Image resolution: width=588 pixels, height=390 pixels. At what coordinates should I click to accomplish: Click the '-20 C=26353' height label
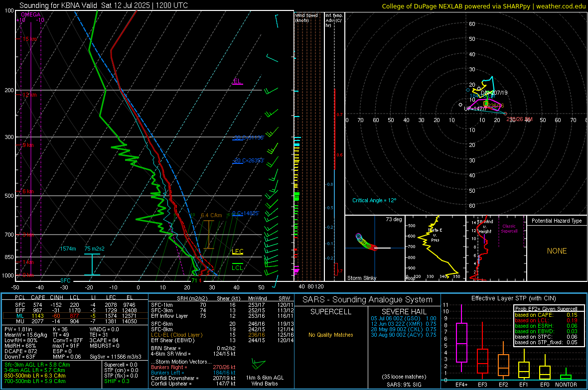coord(248,160)
